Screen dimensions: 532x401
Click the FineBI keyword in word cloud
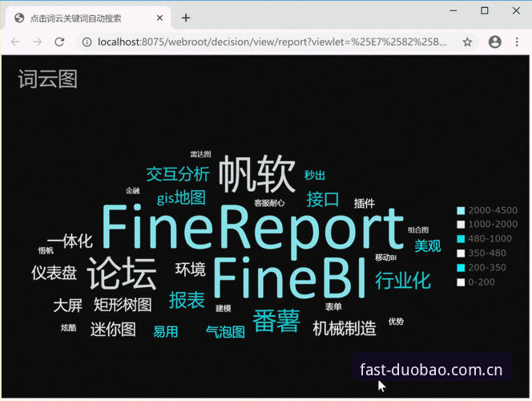click(x=290, y=277)
